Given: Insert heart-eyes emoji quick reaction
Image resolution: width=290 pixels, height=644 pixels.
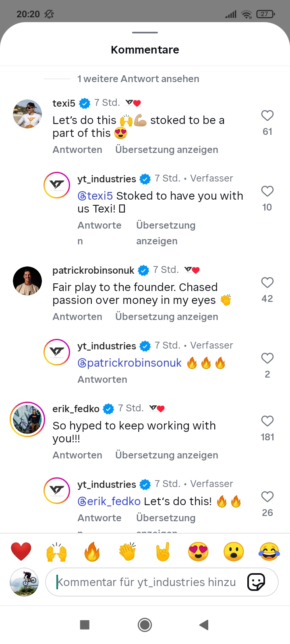Looking at the screenshot, I should 198,551.
